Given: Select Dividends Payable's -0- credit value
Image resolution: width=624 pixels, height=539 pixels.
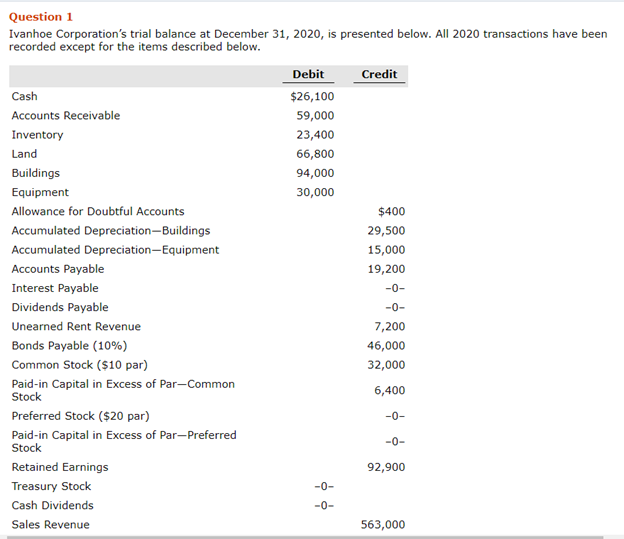Looking at the screenshot, I should (x=395, y=307).
